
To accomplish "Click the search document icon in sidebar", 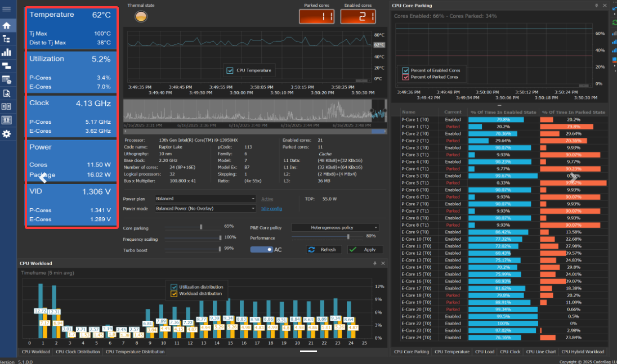I will (x=7, y=93).
